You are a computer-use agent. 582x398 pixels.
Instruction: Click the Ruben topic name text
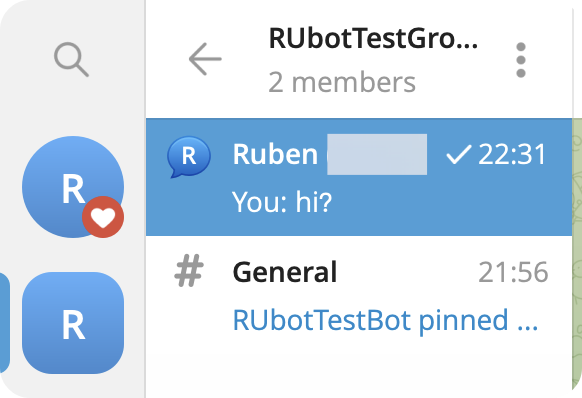(x=275, y=154)
